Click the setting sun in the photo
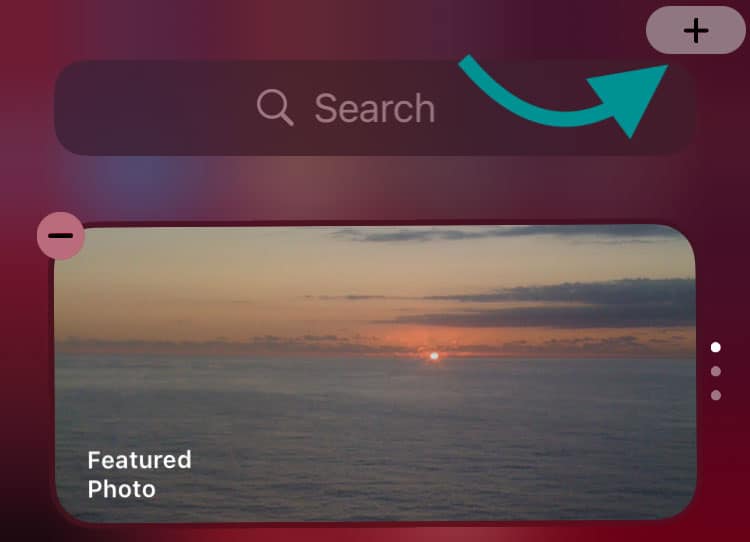This screenshot has width=750, height=542. pyautogui.click(x=434, y=356)
